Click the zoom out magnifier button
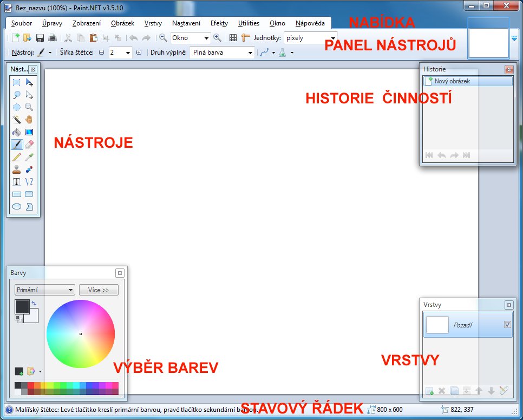 click(163, 38)
